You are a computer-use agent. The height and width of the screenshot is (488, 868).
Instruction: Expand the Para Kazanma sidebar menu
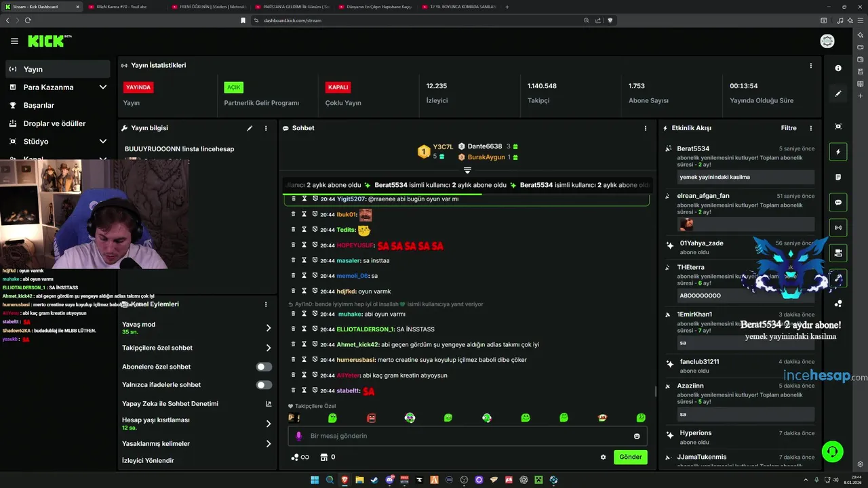tap(58, 87)
